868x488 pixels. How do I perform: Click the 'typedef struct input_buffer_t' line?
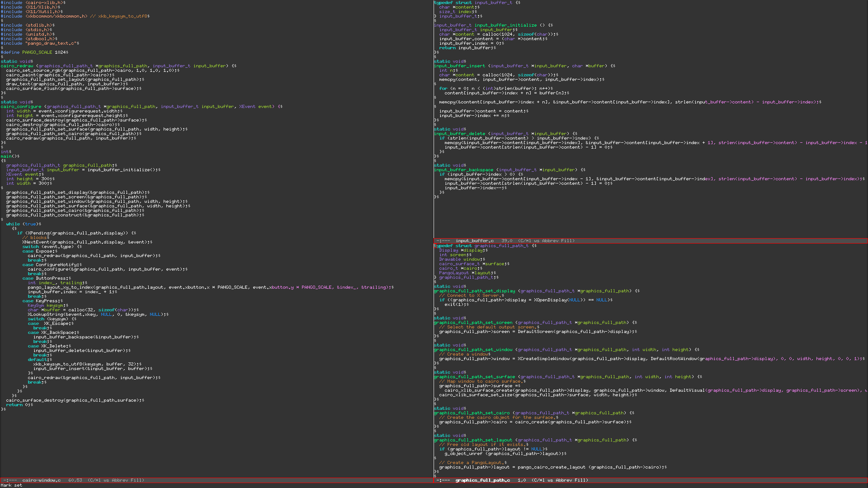pyautogui.click(x=477, y=3)
